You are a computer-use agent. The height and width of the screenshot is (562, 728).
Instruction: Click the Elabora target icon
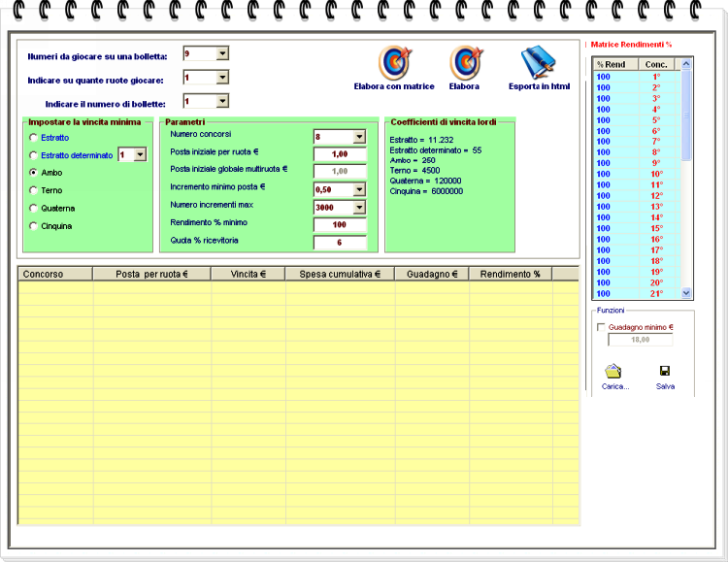point(466,63)
